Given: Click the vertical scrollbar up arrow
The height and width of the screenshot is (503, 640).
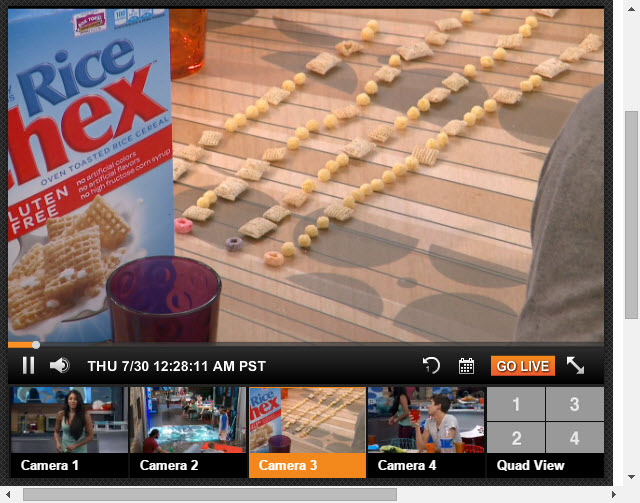Looking at the screenshot, I should [x=631, y=8].
